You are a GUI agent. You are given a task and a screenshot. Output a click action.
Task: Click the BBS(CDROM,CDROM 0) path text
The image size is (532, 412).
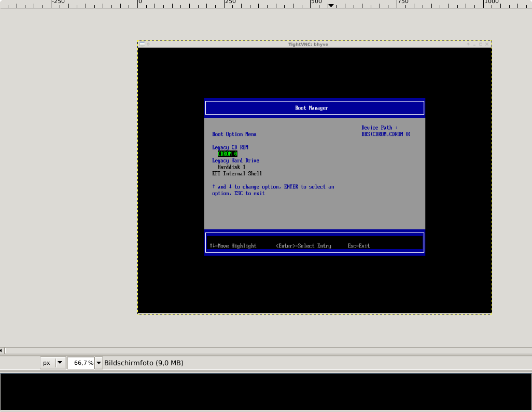[386, 134]
